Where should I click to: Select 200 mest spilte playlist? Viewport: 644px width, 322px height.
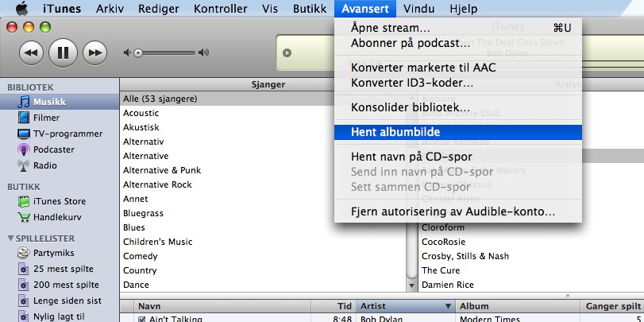coord(60,285)
